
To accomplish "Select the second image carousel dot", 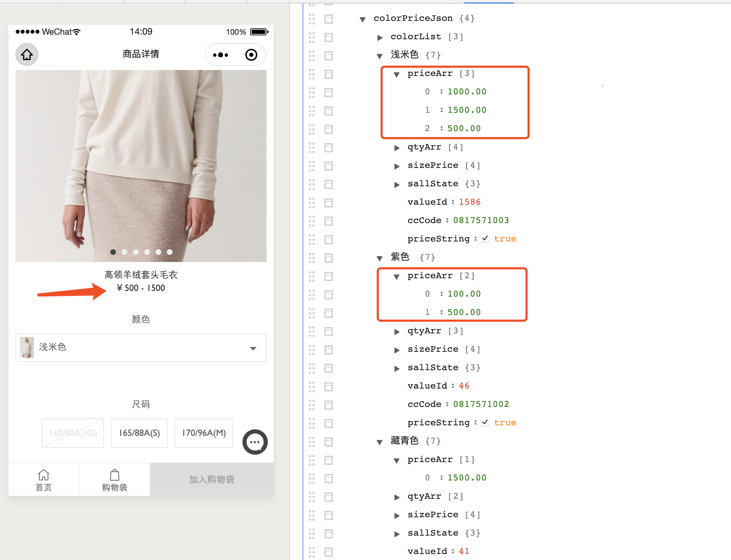I will [x=124, y=252].
